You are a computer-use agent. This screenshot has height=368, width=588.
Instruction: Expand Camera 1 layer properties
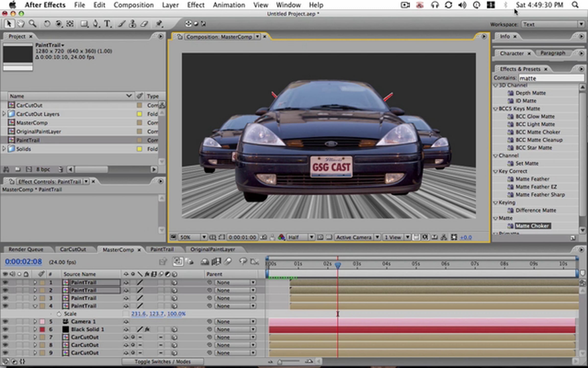pos(35,321)
